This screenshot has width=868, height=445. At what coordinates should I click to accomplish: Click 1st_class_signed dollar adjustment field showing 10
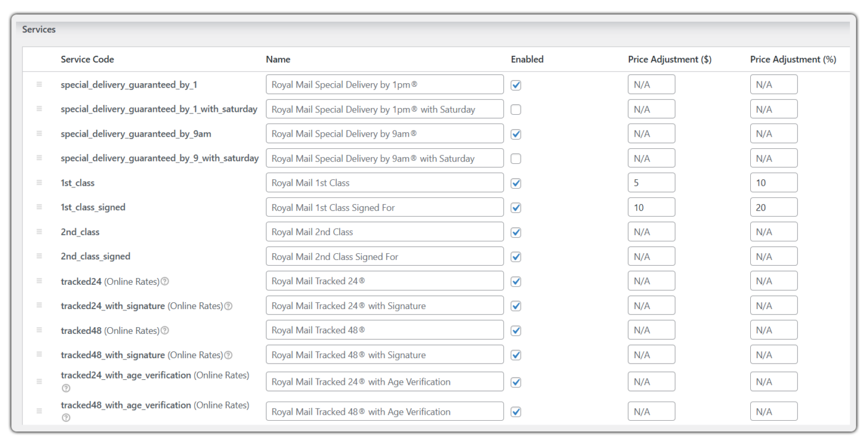[652, 207]
